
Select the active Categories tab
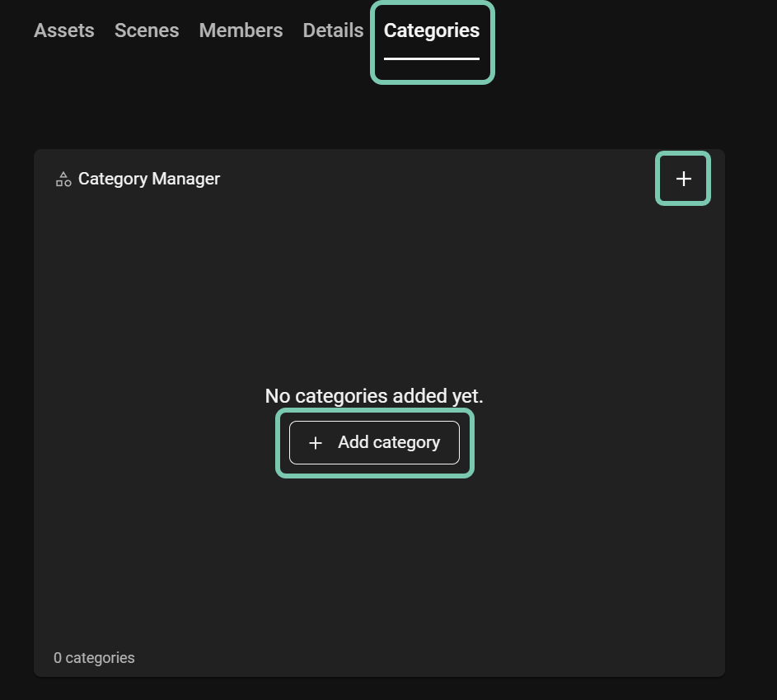(431, 30)
